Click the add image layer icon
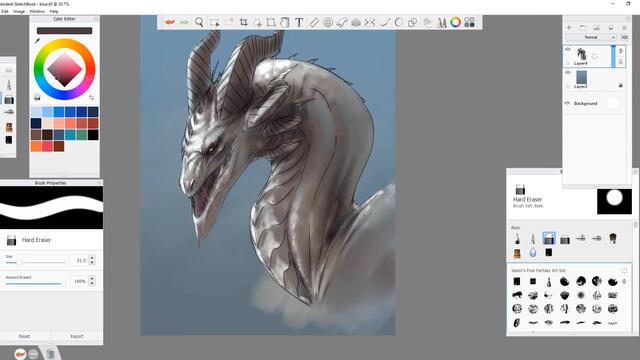 pyautogui.click(x=596, y=28)
